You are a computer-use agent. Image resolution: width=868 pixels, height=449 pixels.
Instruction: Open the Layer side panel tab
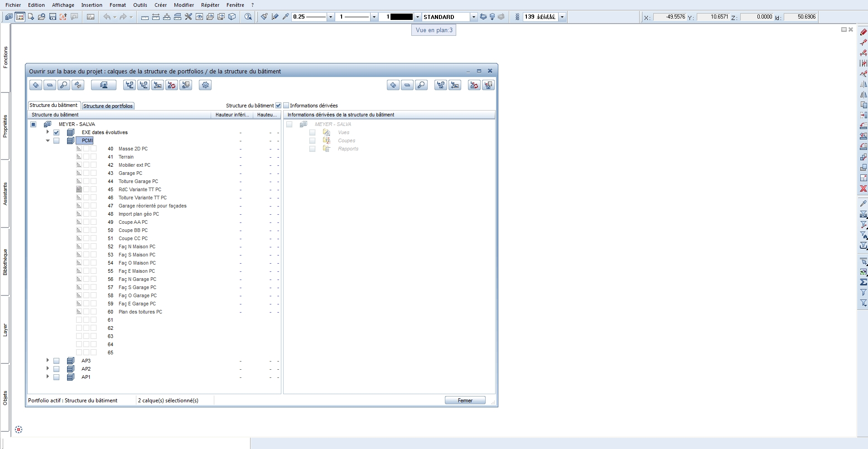(5, 330)
